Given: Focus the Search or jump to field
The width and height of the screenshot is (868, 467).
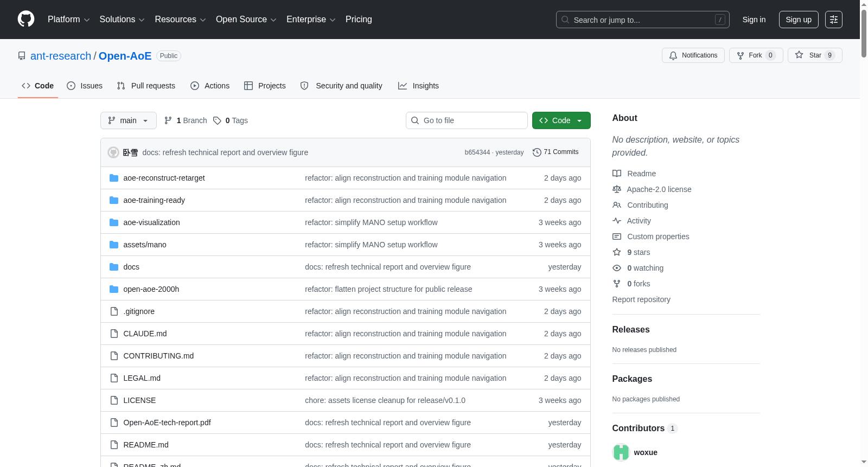Looking at the screenshot, I should 643,20.
